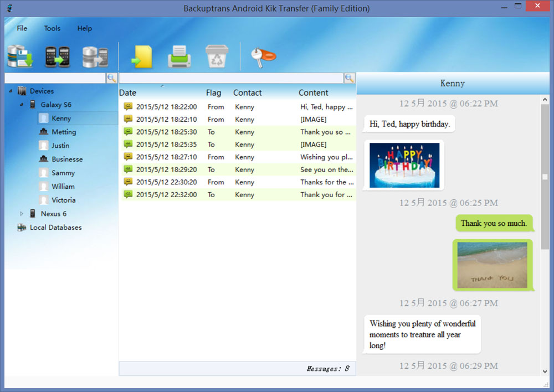Click the 06:25 PM timestamp in chat
Image resolution: width=554 pixels, height=392 pixels.
point(448,203)
